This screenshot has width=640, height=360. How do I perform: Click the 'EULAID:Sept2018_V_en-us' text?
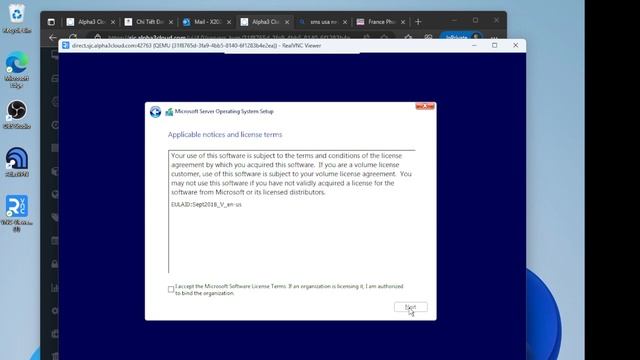point(206,204)
